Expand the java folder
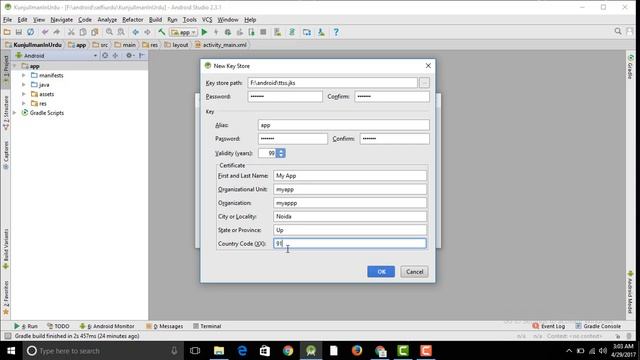 pyautogui.click(x=24, y=85)
